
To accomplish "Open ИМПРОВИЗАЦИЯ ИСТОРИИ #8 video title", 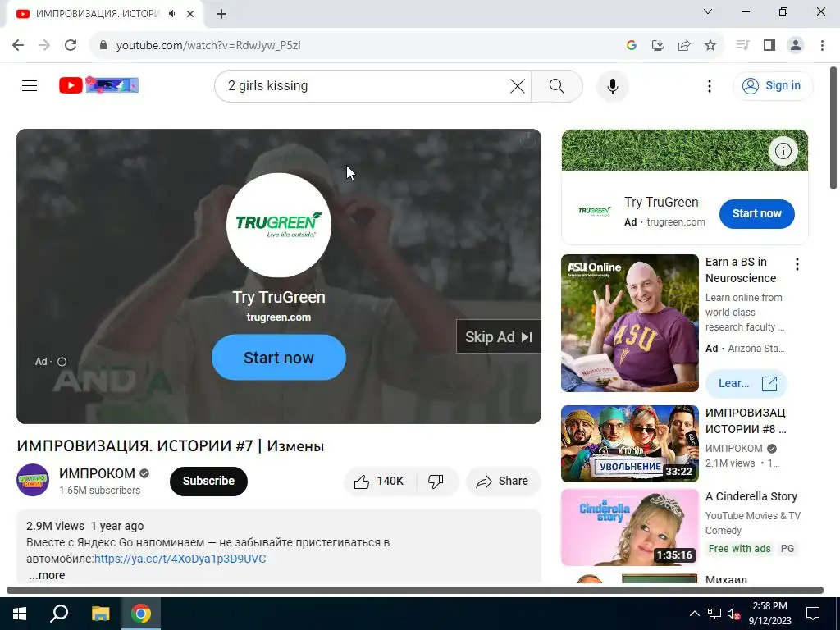I will coord(746,421).
